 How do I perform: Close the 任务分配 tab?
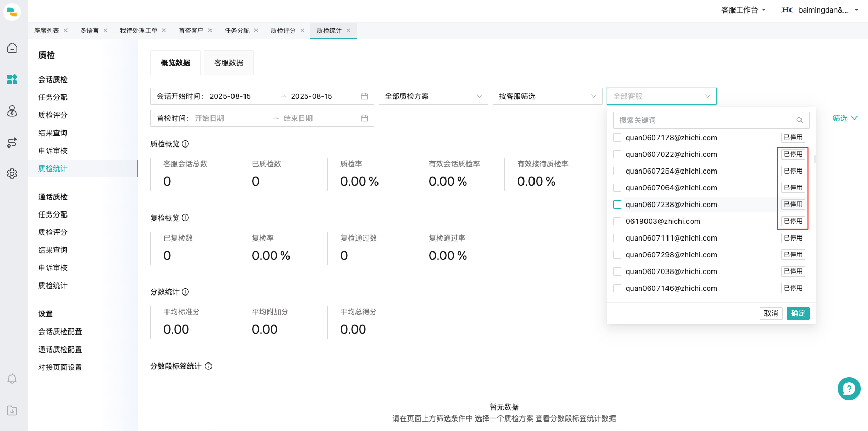[x=256, y=30]
